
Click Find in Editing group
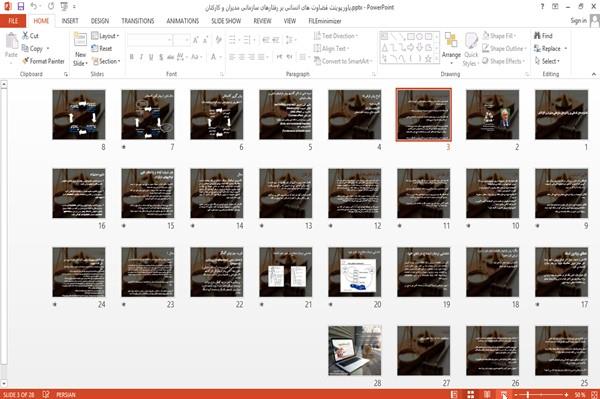click(543, 36)
